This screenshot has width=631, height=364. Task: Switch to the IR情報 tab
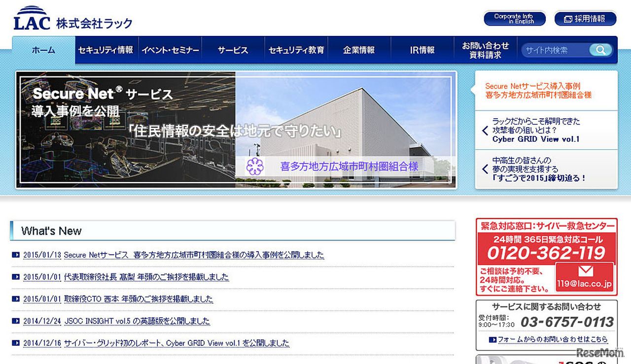(422, 49)
